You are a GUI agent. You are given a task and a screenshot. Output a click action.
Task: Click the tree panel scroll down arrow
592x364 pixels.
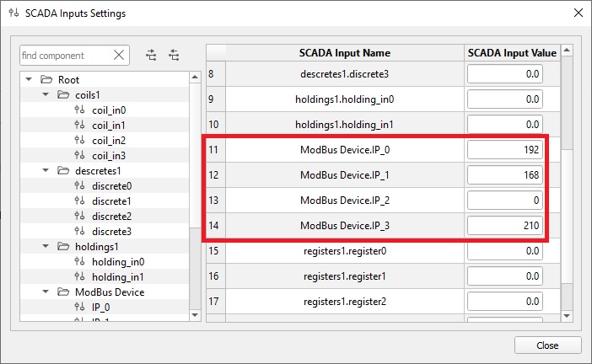click(x=196, y=315)
